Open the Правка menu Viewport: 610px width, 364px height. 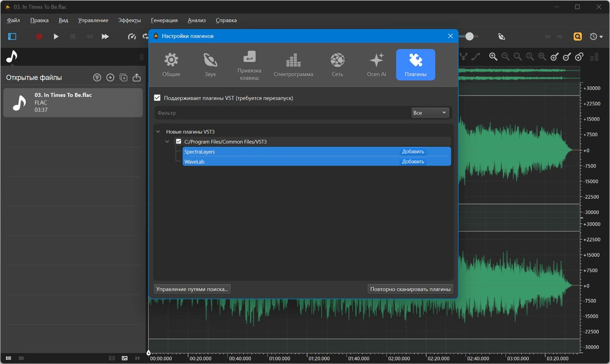click(x=39, y=20)
